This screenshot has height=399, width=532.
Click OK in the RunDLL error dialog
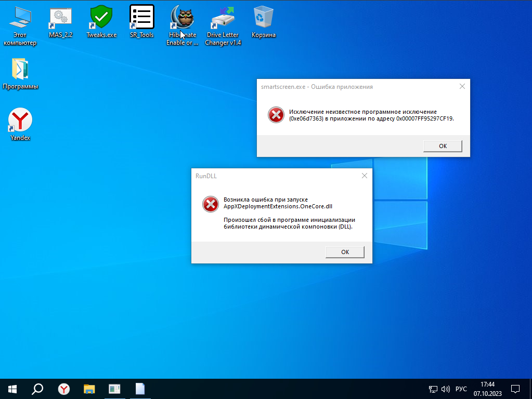click(345, 252)
